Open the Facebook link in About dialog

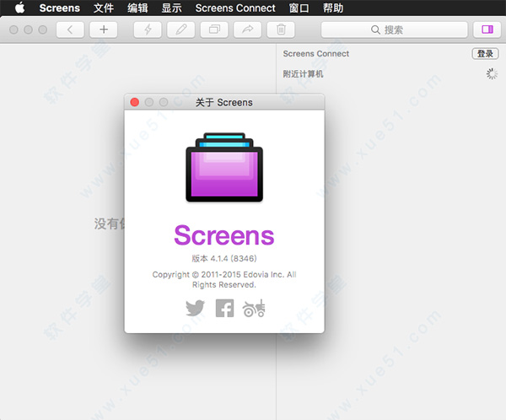pos(224,309)
